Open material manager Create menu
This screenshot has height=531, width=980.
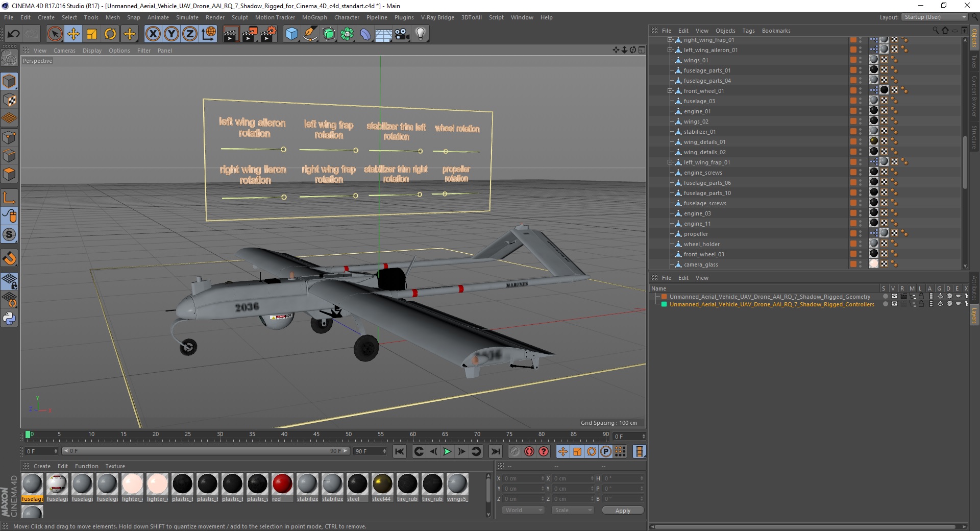pos(42,466)
